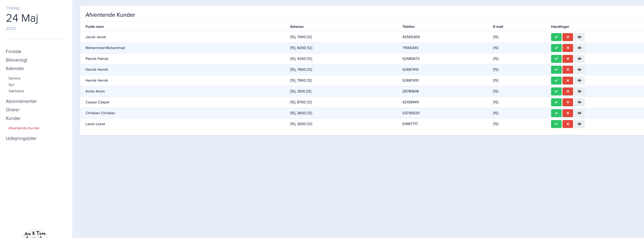Click the Fulde navn column header

click(95, 27)
